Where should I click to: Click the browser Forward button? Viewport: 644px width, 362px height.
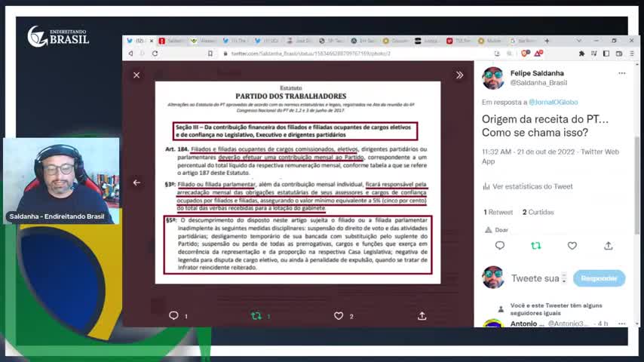(143, 54)
